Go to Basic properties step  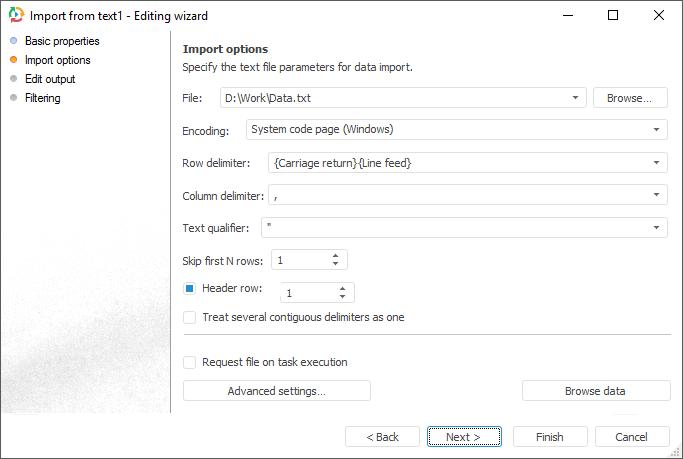click(x=62, y=41)
